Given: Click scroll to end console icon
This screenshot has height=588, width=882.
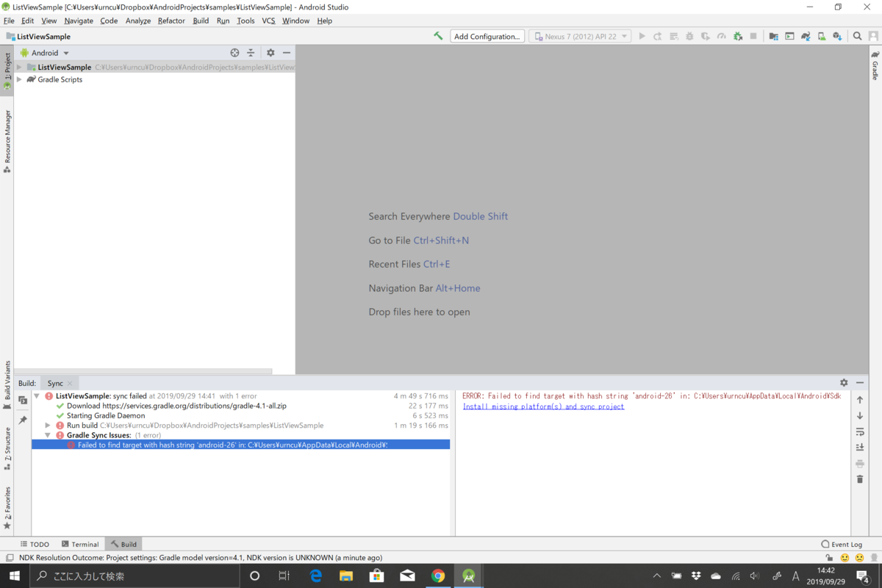Looking at the screenshot, I should click(x=860, y=448).
